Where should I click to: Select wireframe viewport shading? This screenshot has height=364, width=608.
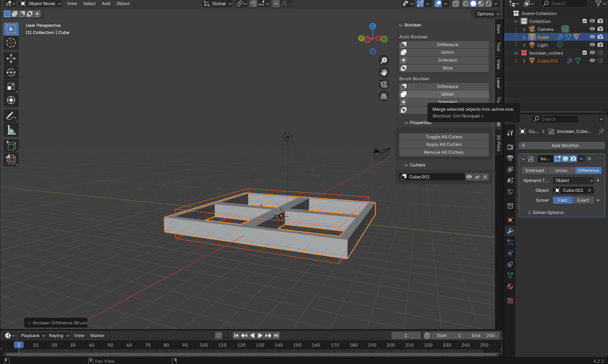point(466,4)
